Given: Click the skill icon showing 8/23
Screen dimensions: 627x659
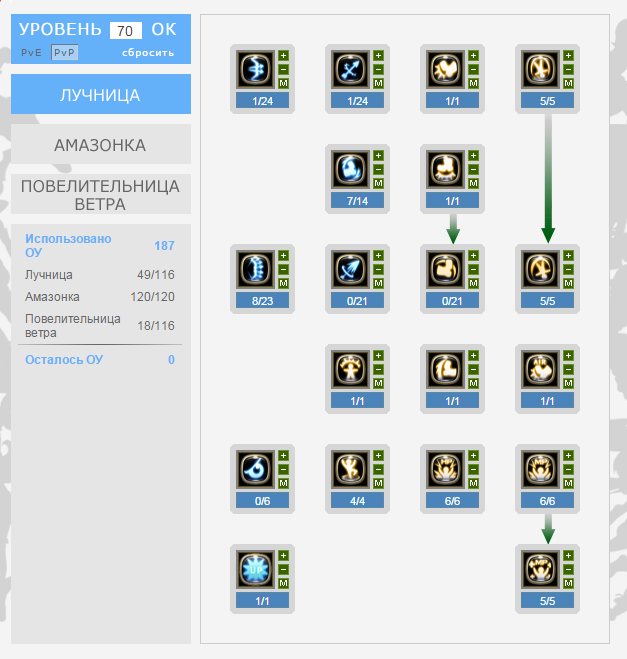Looking at the screenshot, I should pyautogui.click(x=255, y=269).
